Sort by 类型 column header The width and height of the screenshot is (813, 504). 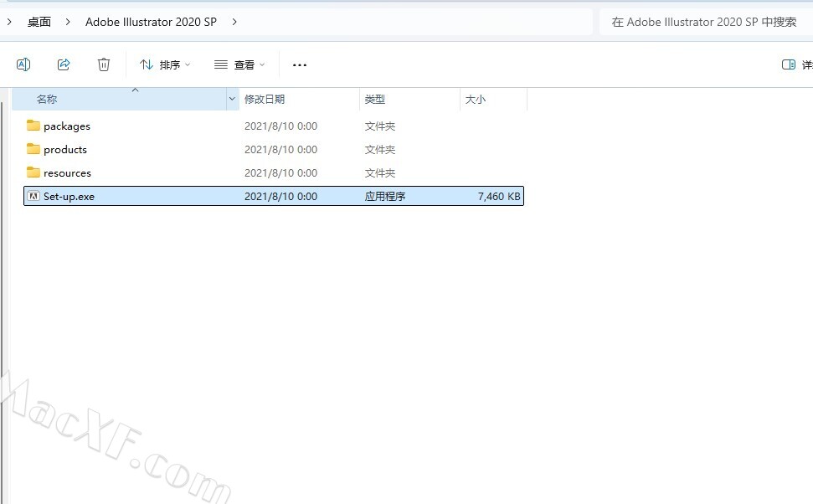click(409, 99)
